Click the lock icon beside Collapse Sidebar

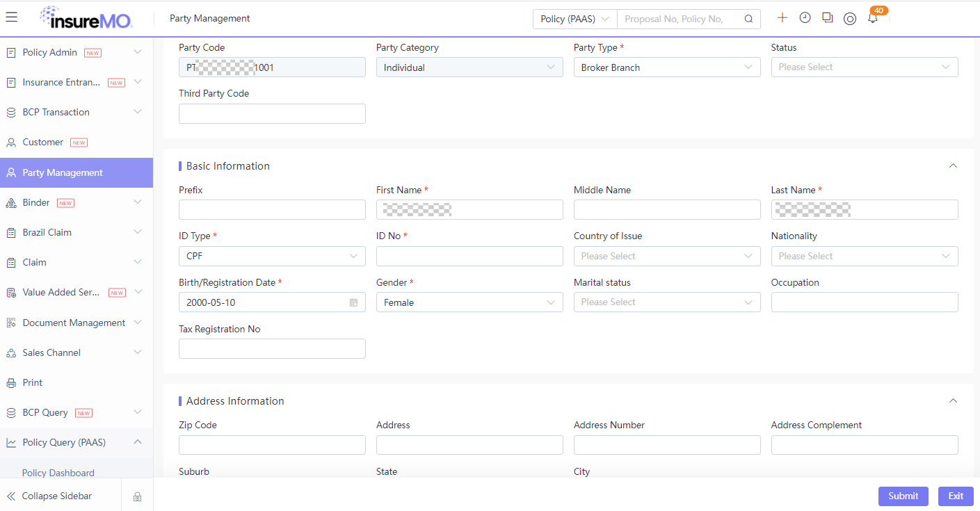point(137,496)
